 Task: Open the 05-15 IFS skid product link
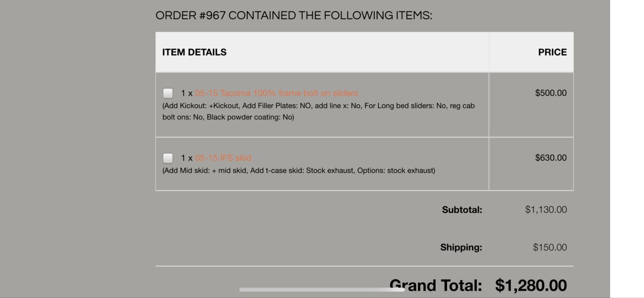223,158
